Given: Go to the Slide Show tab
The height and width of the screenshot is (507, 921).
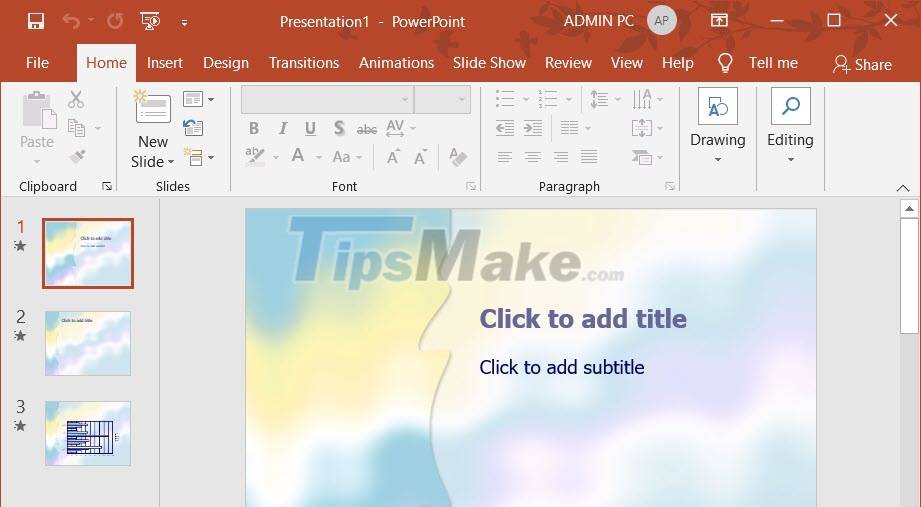Looking at the screenshot, I should click(489, 63).
